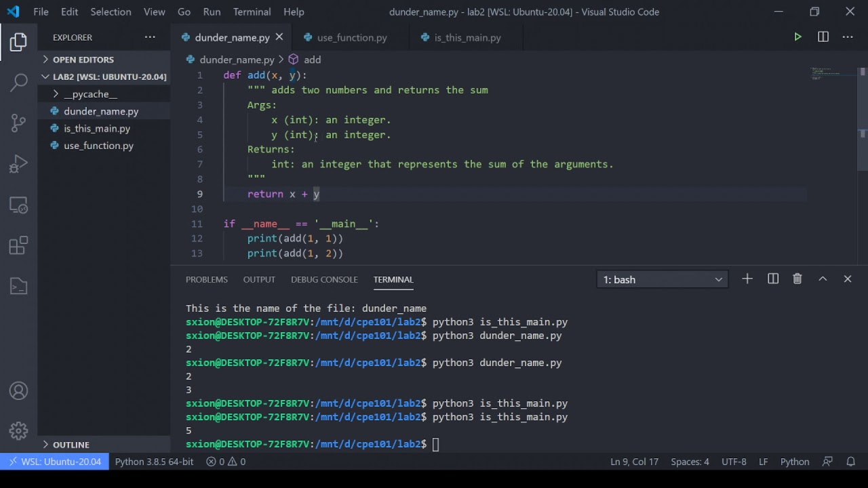Image resolution: width=868 pixels, height=488 pixels.
Task: Switch to the use_function.py tab
Action: pos(352,37)
